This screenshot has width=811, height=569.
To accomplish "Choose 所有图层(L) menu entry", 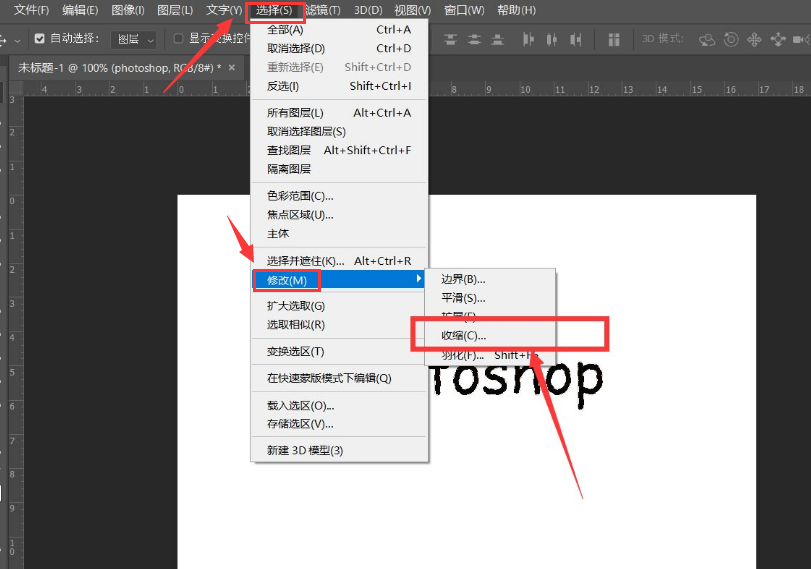I will coord(339,113).
